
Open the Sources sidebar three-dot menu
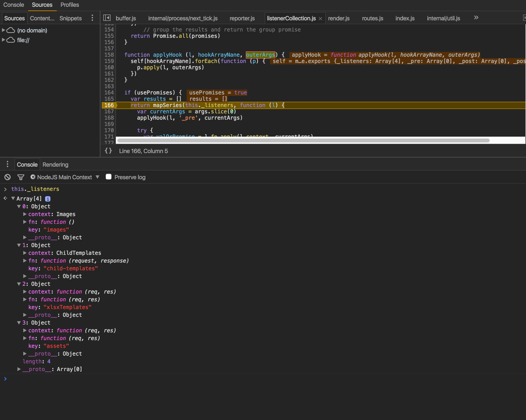click(x=92, y=18)
